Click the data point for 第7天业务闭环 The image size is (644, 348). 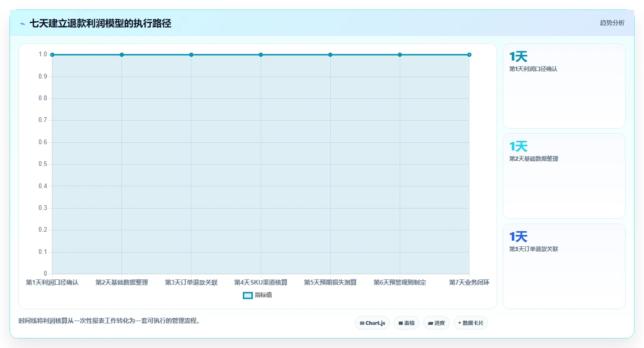469,55
